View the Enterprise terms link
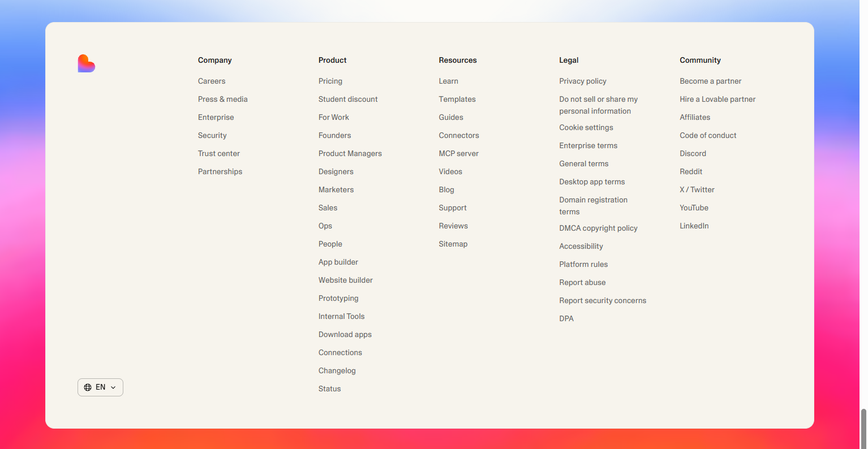Screen dimensions: 868x449 [x=588, y=146]
